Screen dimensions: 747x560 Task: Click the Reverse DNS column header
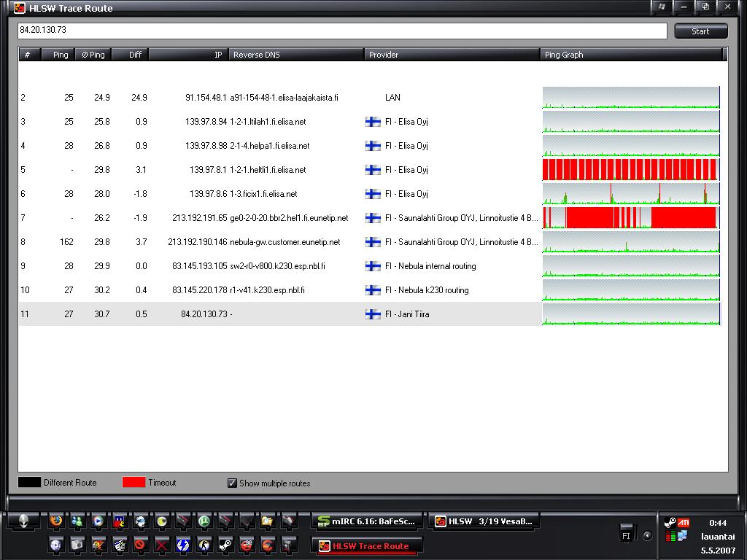click(296, 55)
